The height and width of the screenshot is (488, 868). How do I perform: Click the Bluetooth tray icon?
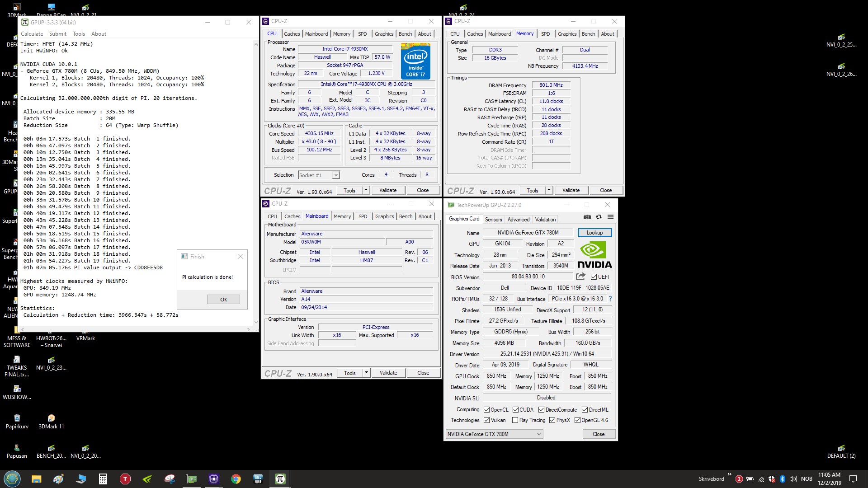click(x=782, y=479)
